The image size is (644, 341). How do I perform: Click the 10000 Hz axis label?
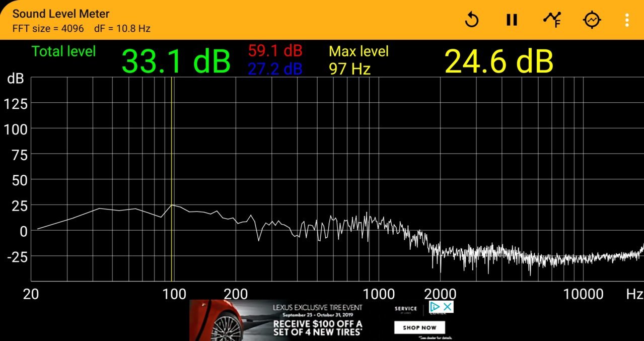click(x=584, y=294)
